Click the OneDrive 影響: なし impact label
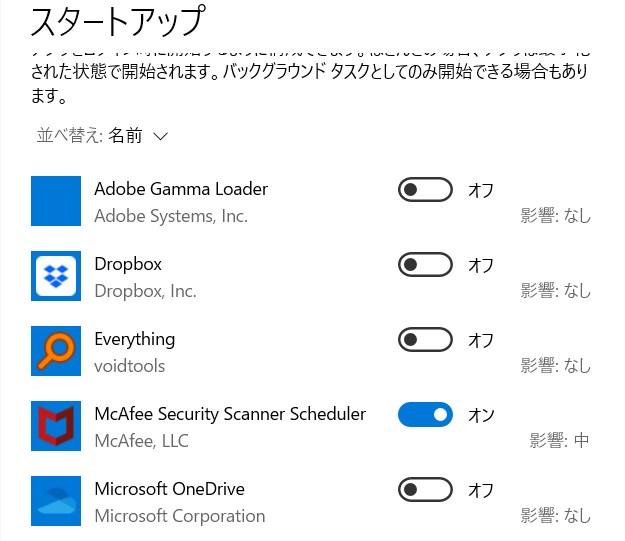This screenshot has width=625, height=541. (x=555, y=515)
